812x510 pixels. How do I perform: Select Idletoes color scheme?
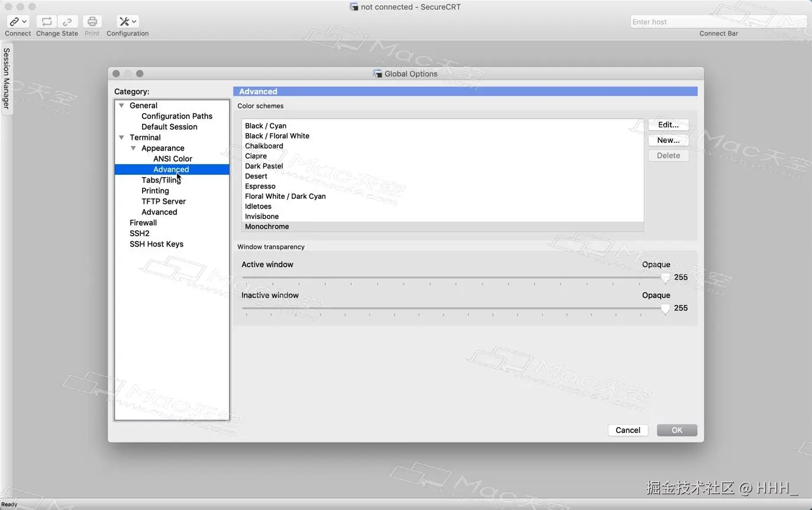(x=443, y=206)
